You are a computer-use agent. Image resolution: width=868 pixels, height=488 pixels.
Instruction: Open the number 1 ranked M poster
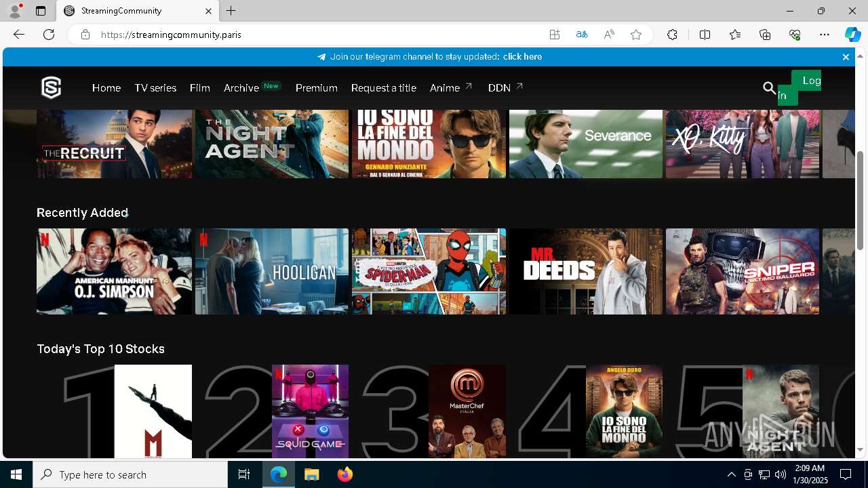[153, 411]
